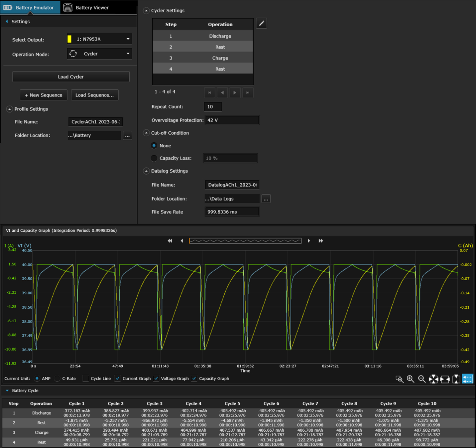Click the New Sequence button

[x=44, y=95]
